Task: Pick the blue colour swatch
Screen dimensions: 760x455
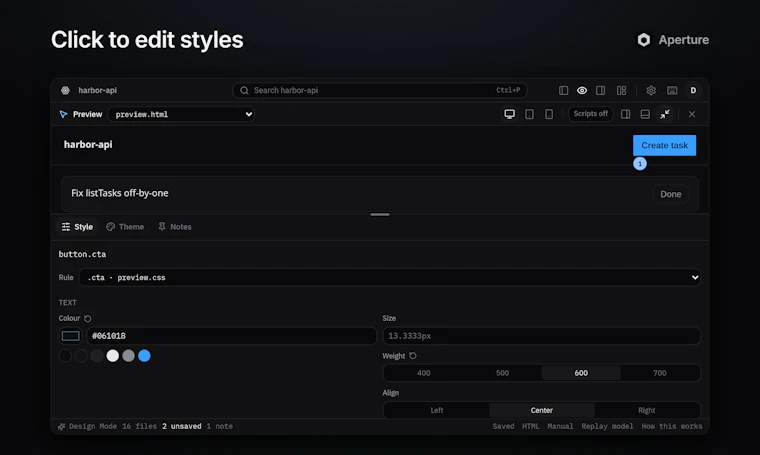Action: tap(144, 356)
